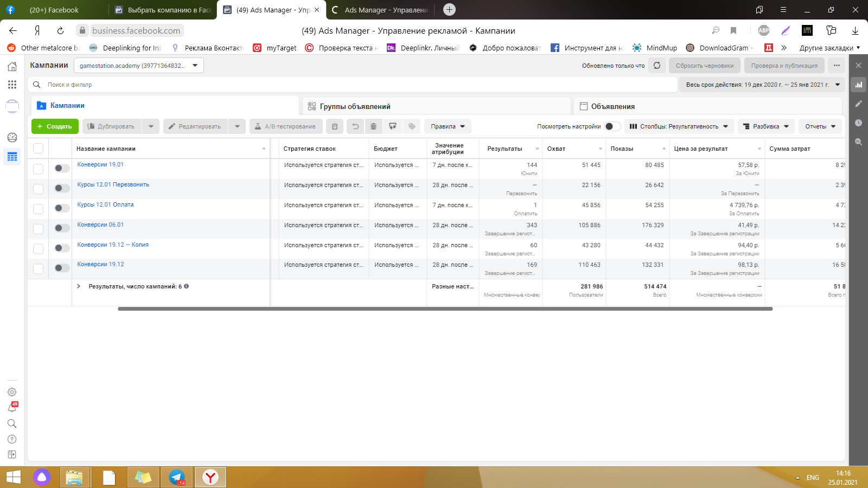Click Сбросить черновики button
This screenshot has width=868, height=488.
point(705,66)
